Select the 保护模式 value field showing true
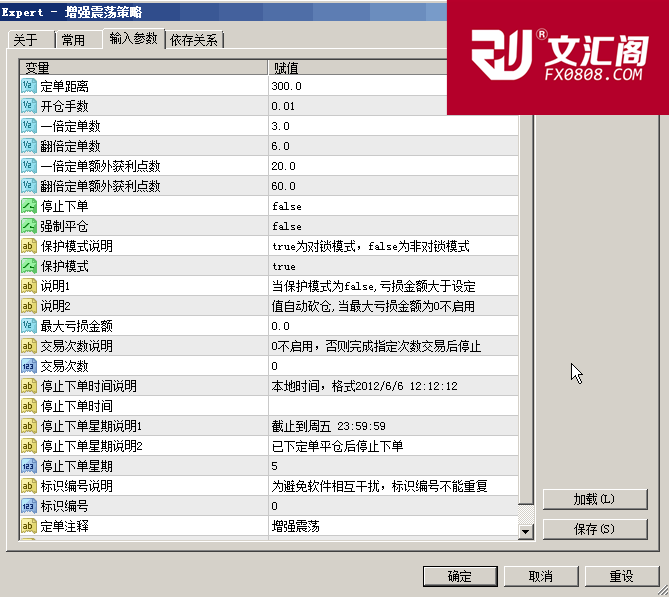The height and width of the screenshot is (597, 669). 390,267
